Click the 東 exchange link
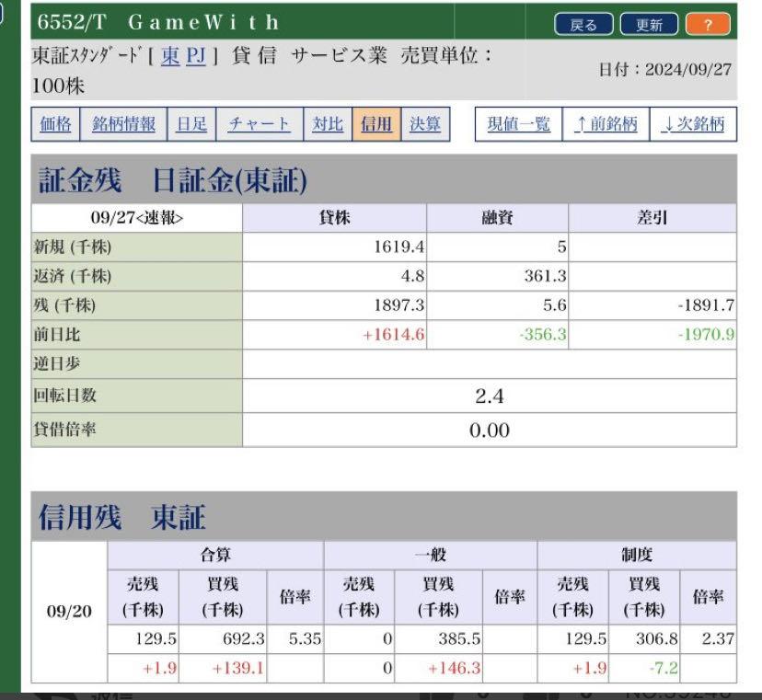This screenshot has height=700, width=762. click(x=170, y=56)
